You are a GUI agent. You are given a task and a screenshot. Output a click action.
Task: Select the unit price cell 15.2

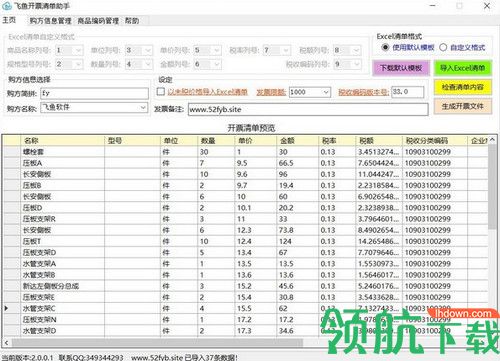[256, 286]
